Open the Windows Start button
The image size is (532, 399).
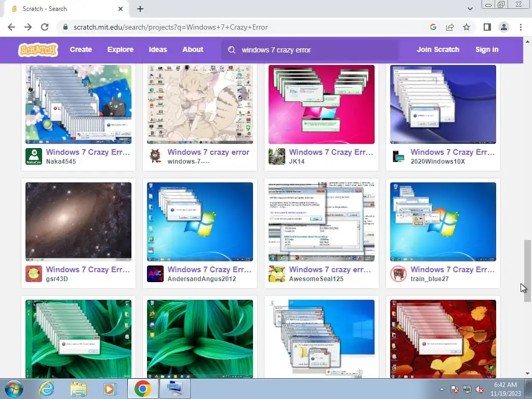click(x=14, y=389)
